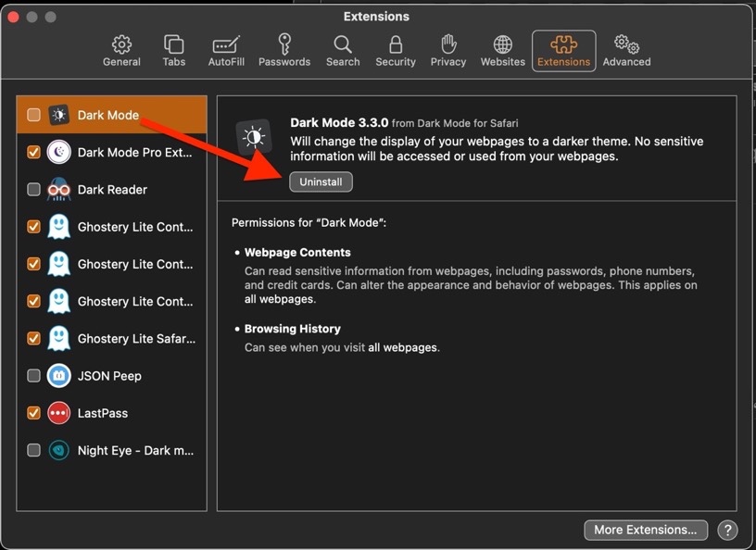The height and width of the screenshot is (550, 756).
Task: Click the Ghostery Lite Safar... ghost icon
Action: (x=58, y=338)
